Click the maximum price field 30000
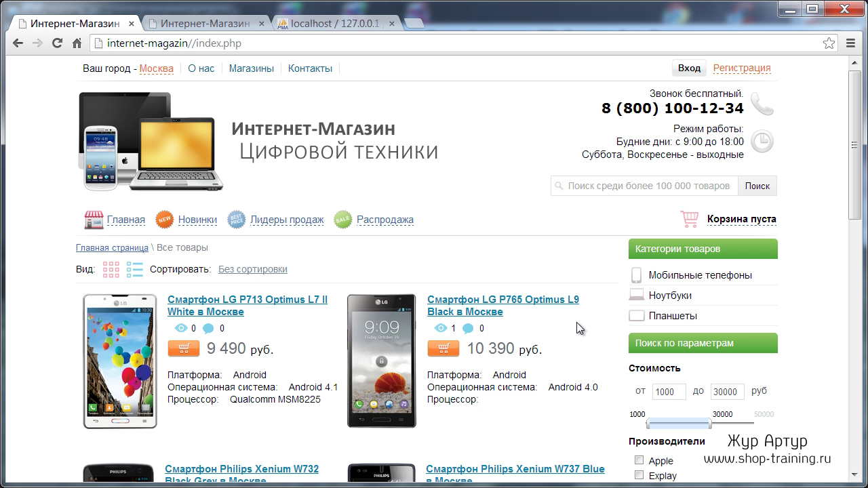 pyautogui.click(x=728, y=392)
